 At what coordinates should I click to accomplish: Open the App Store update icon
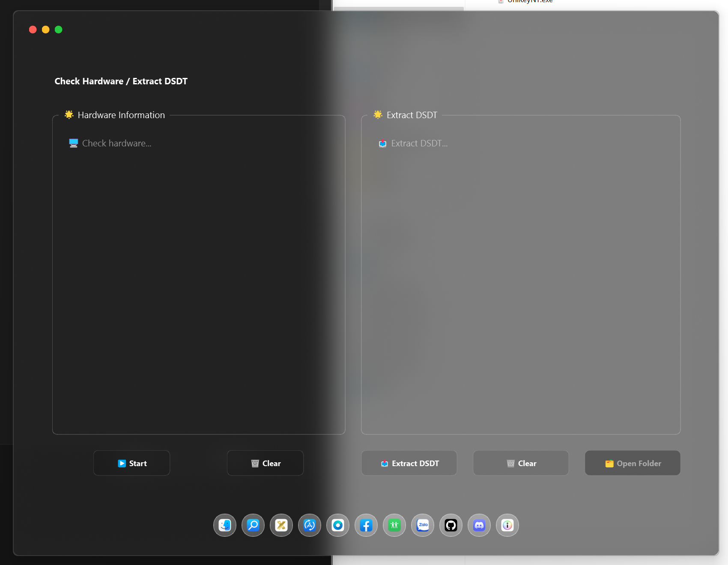click(309, 525)
